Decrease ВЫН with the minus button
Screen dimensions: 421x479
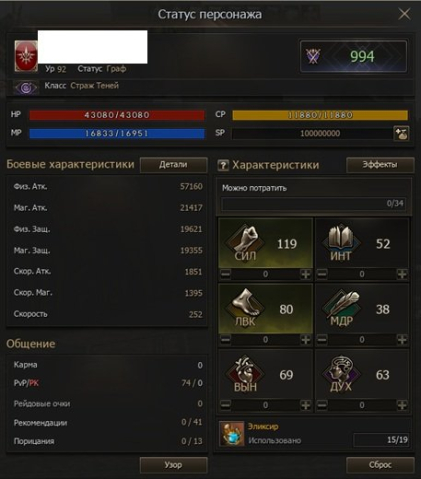pyautogui.click(x=226, y=405)
